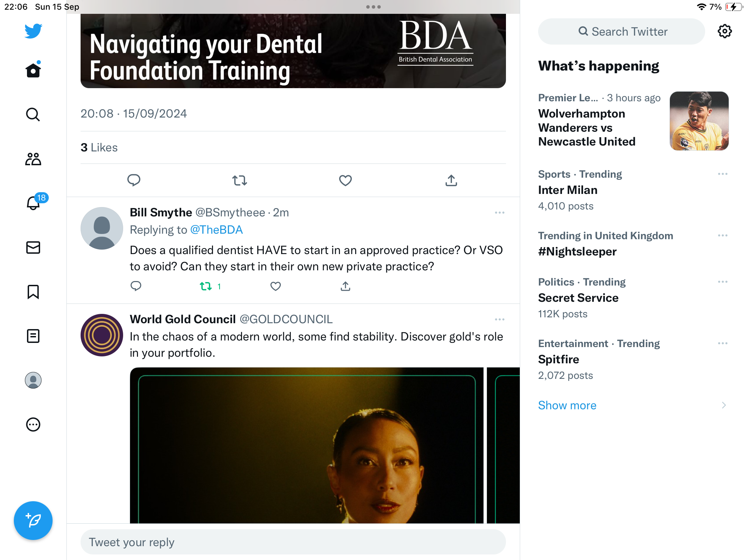747x560 pixels.
Task: Focus the Search Twitter field
Action: [x=621, y=31]
